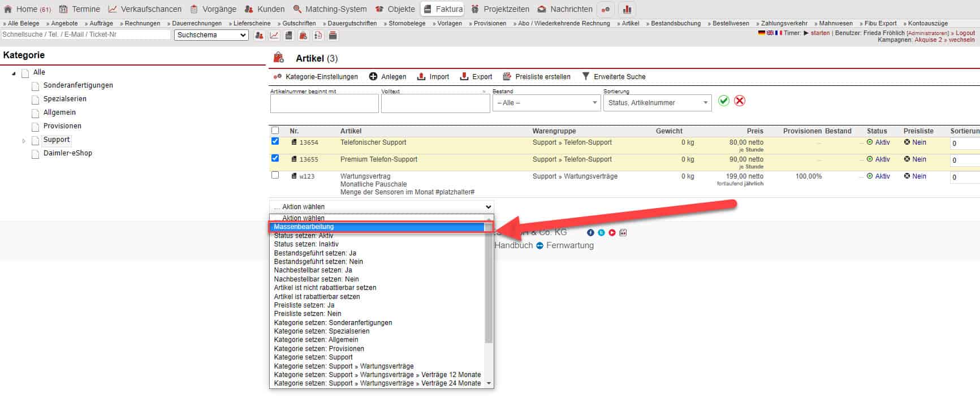Click the statistics bar chart icon

(x=627, y=9)
